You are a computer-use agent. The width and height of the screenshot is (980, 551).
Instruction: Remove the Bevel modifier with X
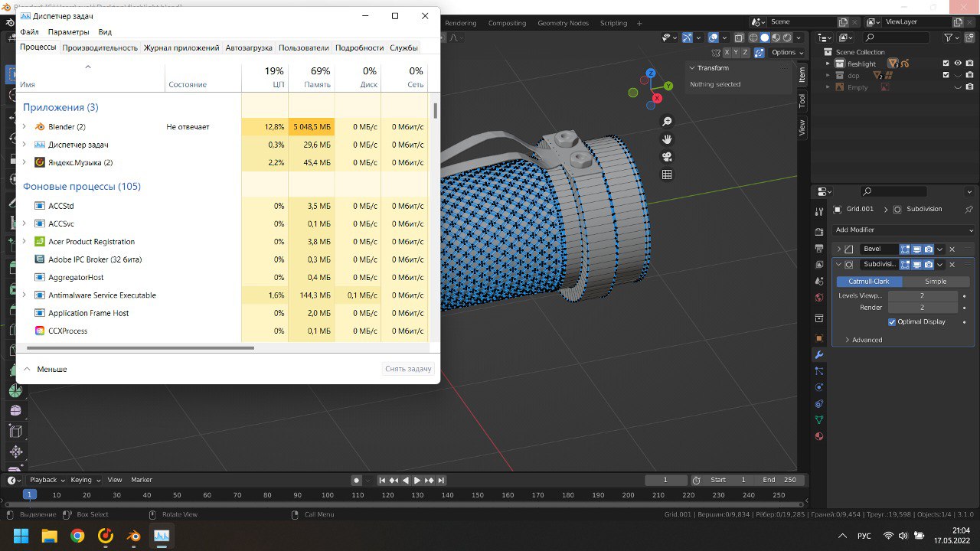(x=952, y=249)
